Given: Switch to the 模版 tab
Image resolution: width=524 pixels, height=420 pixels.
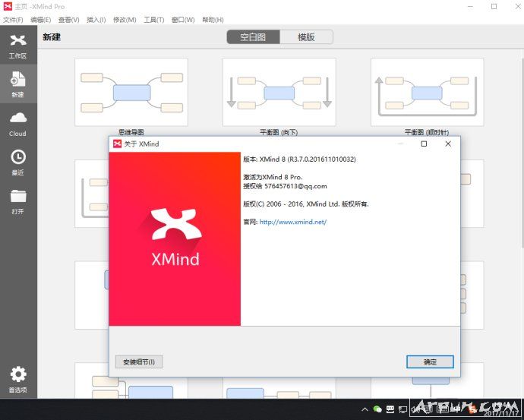Looking at the screenshot, I should 306,36.
